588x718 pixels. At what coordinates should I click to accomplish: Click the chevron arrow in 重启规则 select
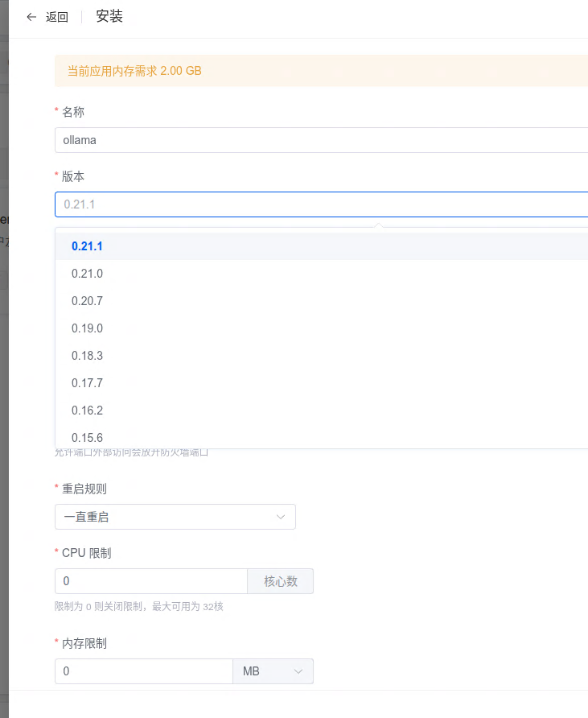click(281, 517)
